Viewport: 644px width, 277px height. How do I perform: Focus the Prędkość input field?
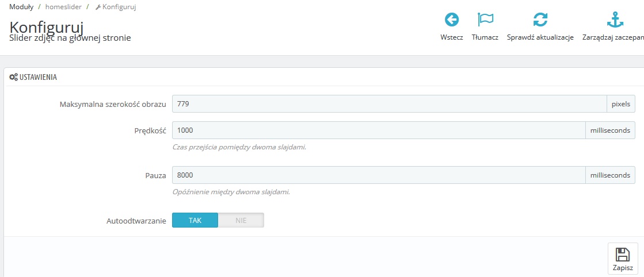(x=379, y=130)
